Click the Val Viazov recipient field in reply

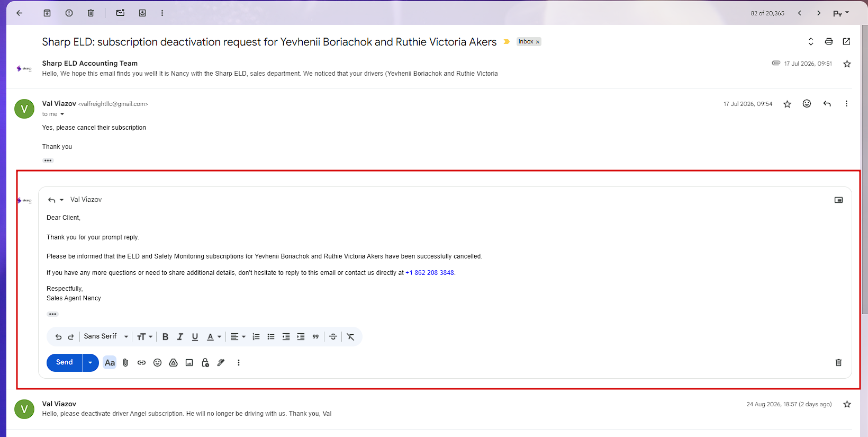point(86,200)
